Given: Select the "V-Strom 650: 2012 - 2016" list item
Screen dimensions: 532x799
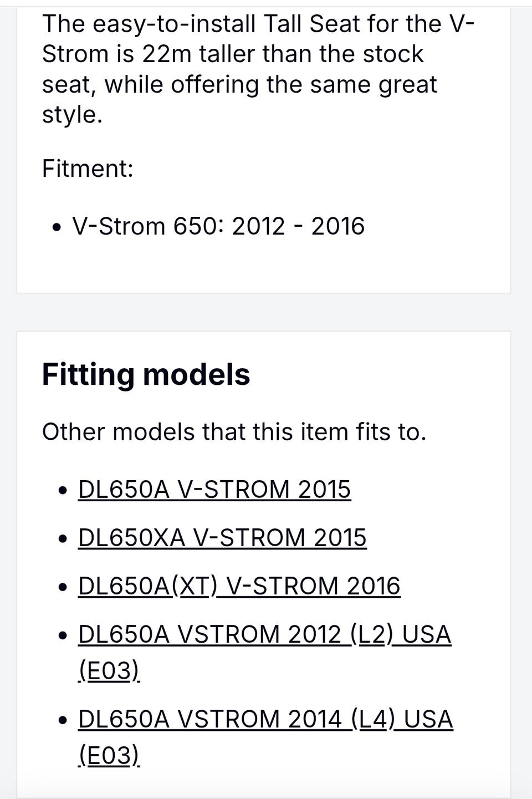Looking at the screenshot, I should [218, 226].
